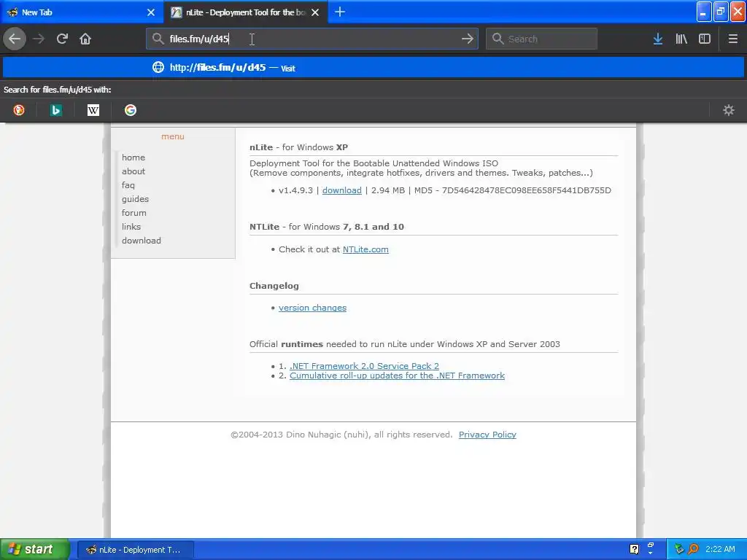Click the forward navigation arrow
The image size is (747, 560).
click(x=39, y=39)
